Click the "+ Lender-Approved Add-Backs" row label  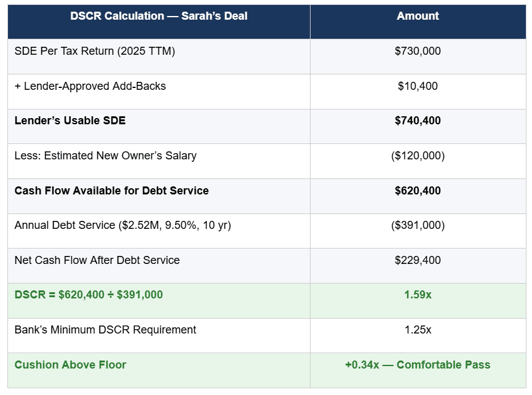click(90, 86)
